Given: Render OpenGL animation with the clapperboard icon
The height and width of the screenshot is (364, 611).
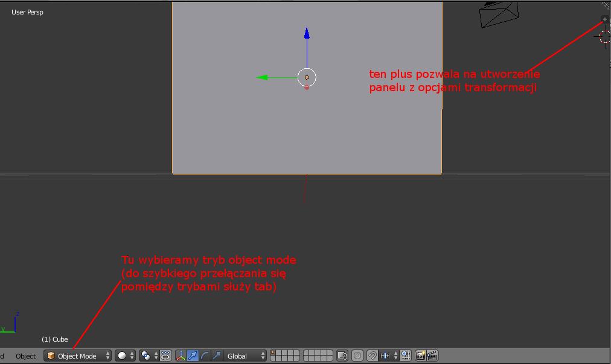Looking at the screenshot, I should [432, 356].
